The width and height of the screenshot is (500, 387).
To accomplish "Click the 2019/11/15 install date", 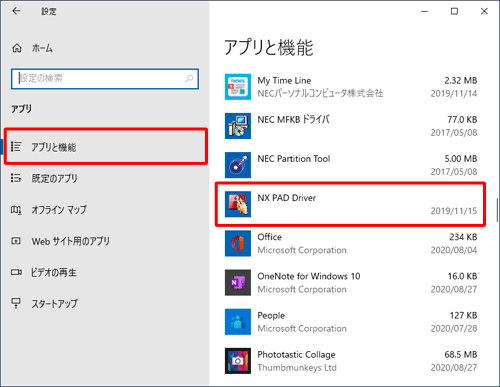I will 454,211.
